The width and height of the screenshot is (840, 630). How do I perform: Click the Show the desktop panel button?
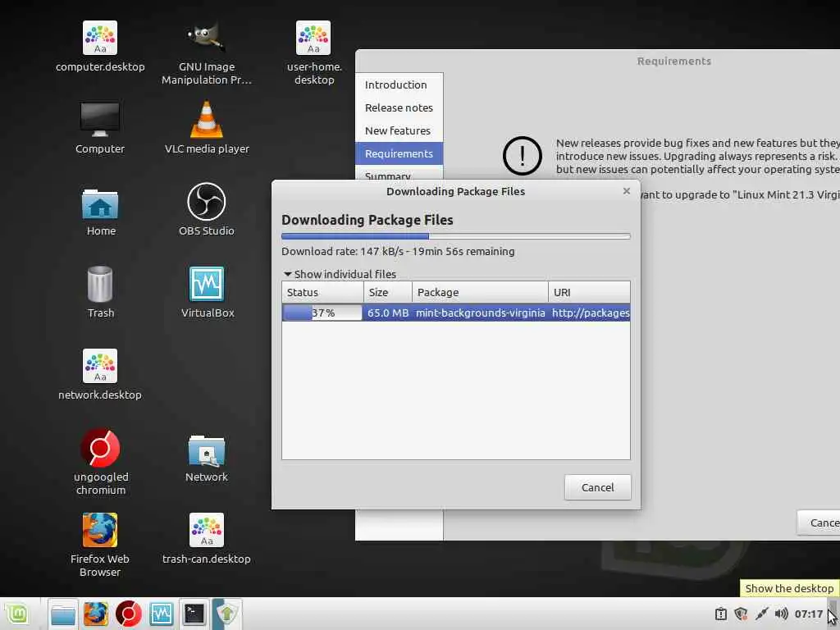point(833,614)
